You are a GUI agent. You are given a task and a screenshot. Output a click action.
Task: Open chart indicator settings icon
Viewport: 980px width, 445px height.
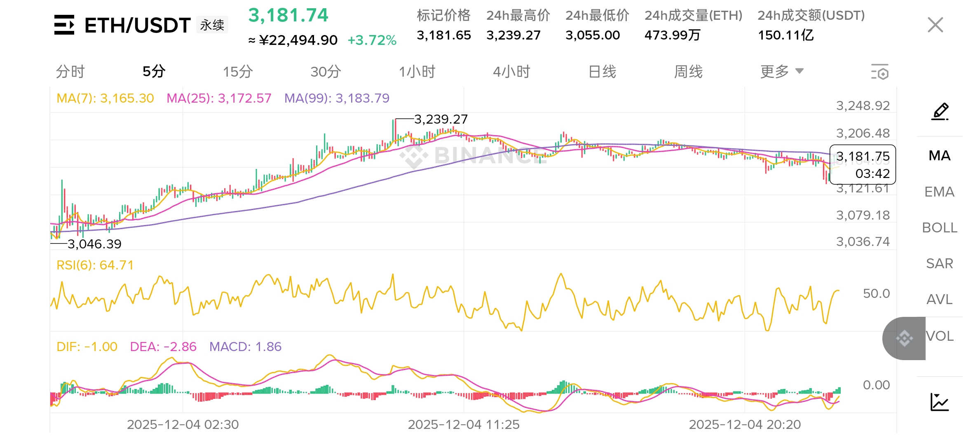879,72
